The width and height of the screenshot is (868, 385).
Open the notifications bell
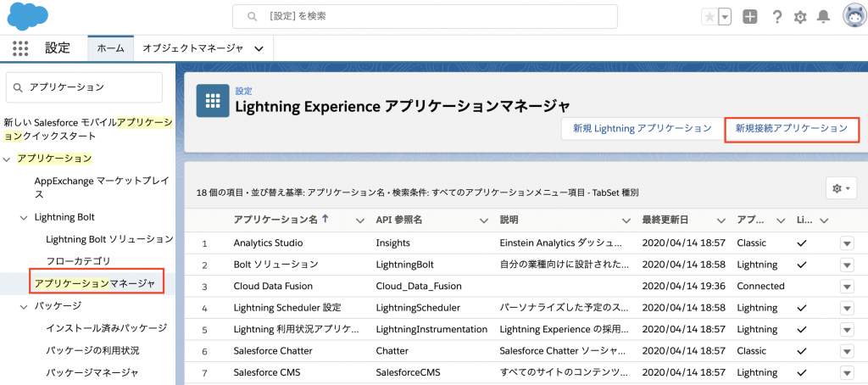[823, 17]
